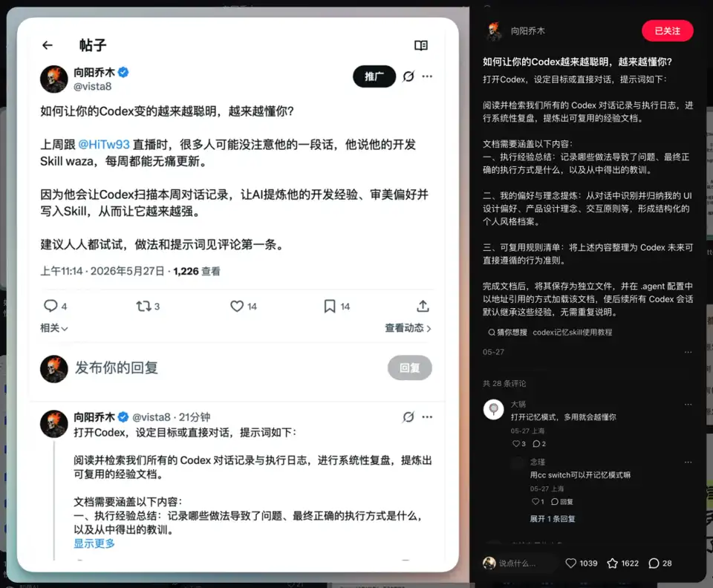Click the 21分钟 reply timestamp
The height and width of the screenshot is (588, 713).
[x=195, y=416]
